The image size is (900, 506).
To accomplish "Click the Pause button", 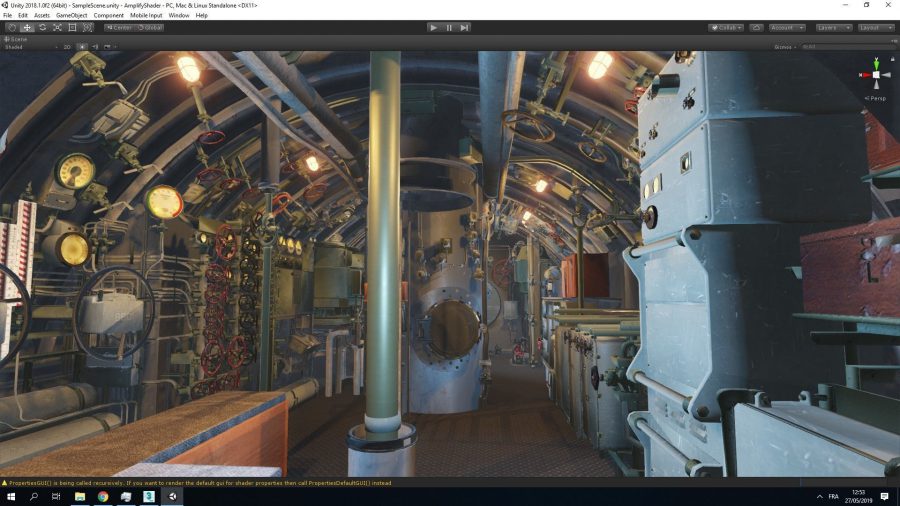I will tap(449, 27).
